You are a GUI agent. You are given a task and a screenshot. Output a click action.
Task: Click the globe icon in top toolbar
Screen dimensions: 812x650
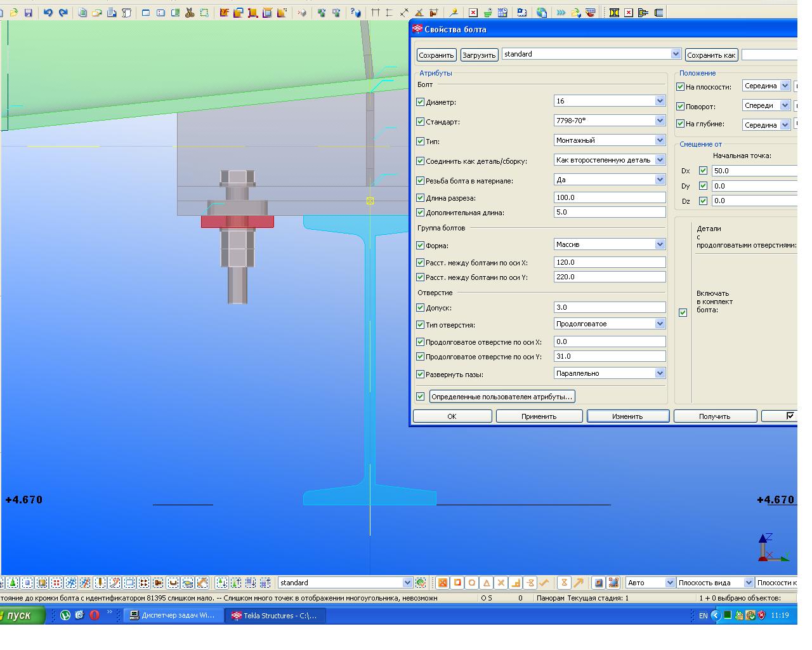coord(541,13)
